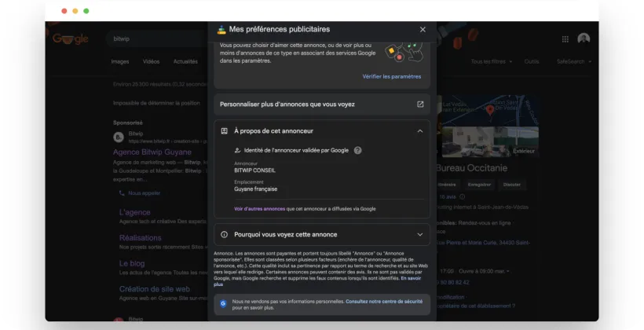Click the macOS yellow minimize window button
This screenshot has width=644, height=330.
coord(75,11)
